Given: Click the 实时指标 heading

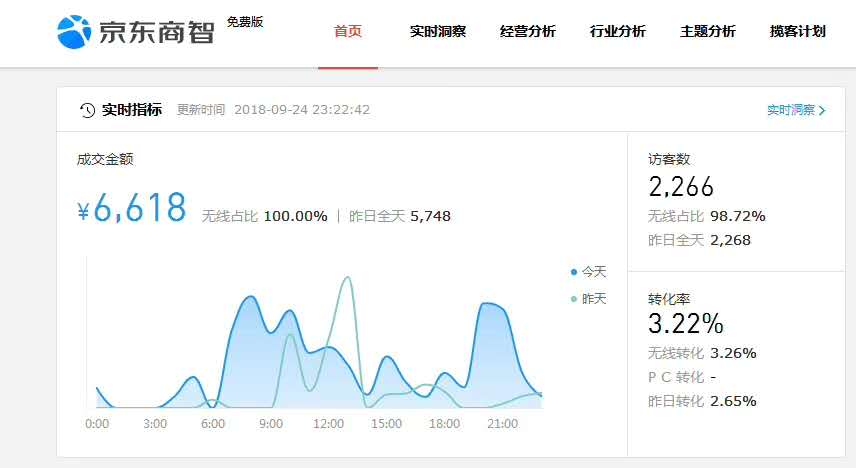Looking at the screenshot, I should coord(132,110).
